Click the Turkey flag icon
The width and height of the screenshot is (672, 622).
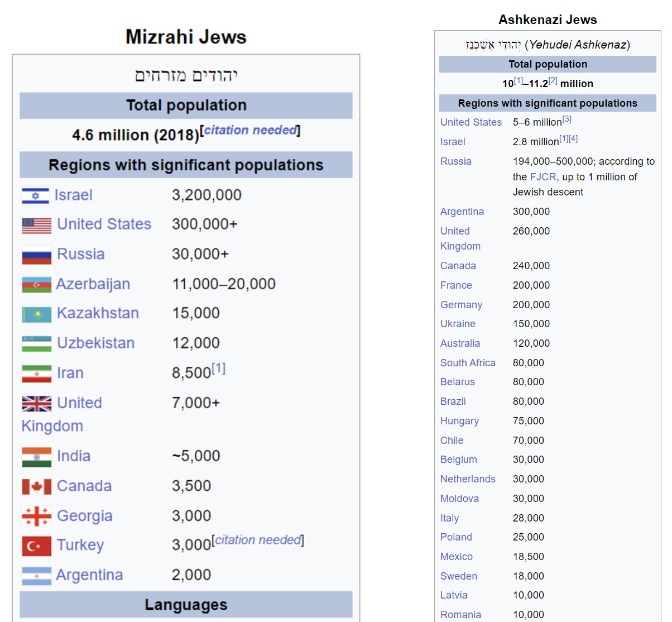pos(37,546)
